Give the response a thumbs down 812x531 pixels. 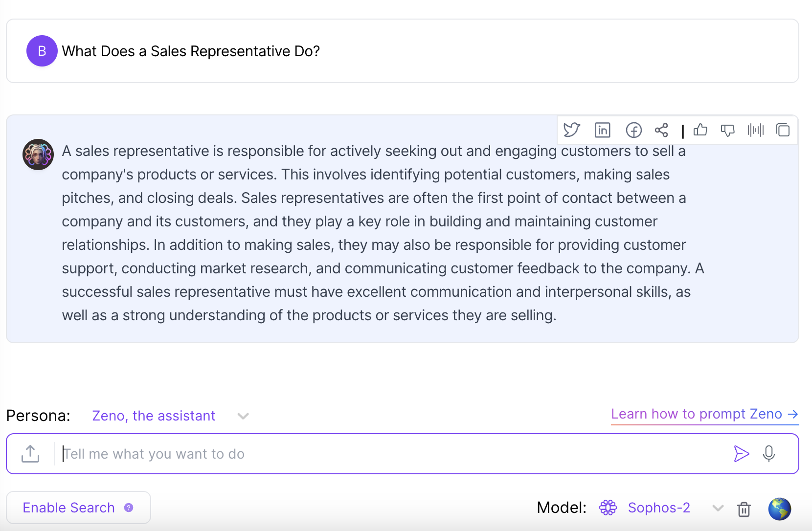pyautogui.click(x=728, y=131)
